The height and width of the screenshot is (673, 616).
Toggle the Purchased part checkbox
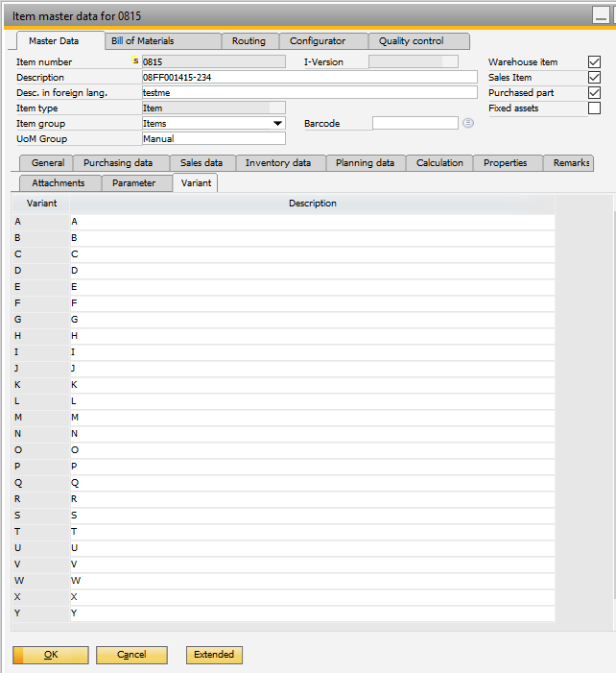(594, 93)
